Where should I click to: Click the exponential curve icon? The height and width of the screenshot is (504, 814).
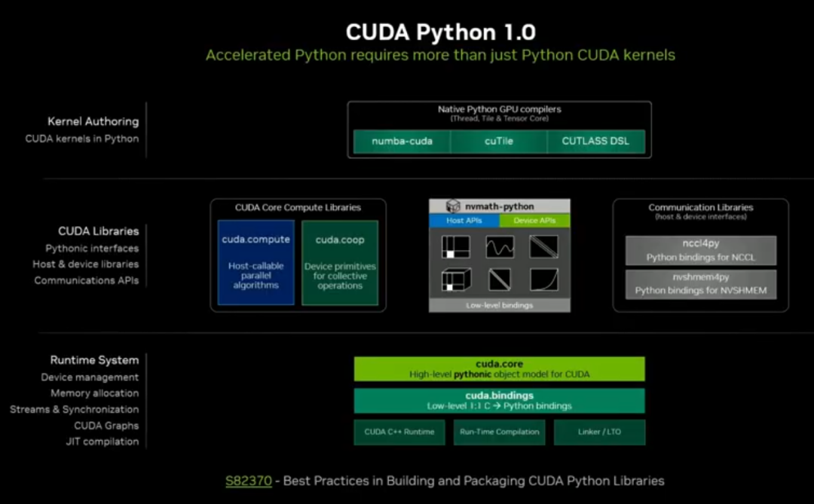[544, 279]
